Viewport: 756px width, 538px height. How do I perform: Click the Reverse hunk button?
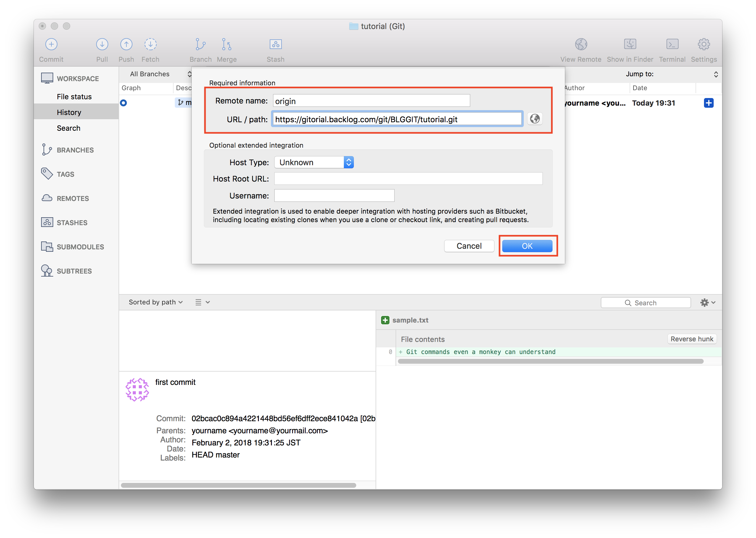pyautogui.click(x=692, y=339)
